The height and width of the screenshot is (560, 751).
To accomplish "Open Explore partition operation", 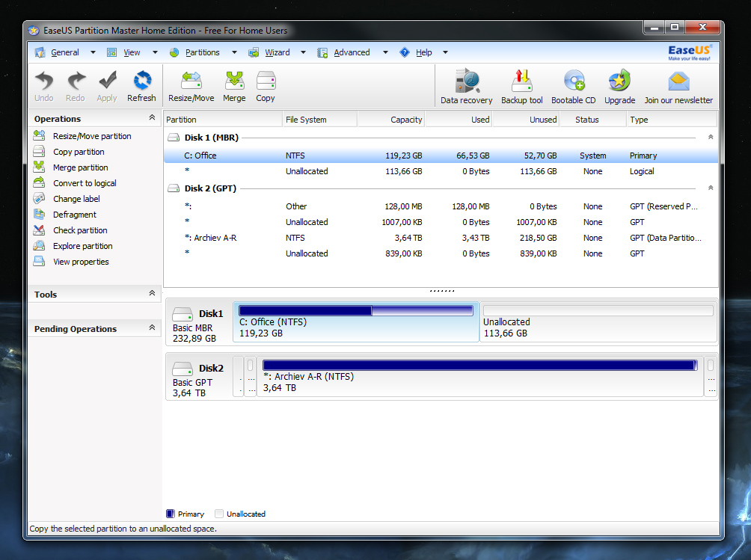I will [x=83, y=246].
